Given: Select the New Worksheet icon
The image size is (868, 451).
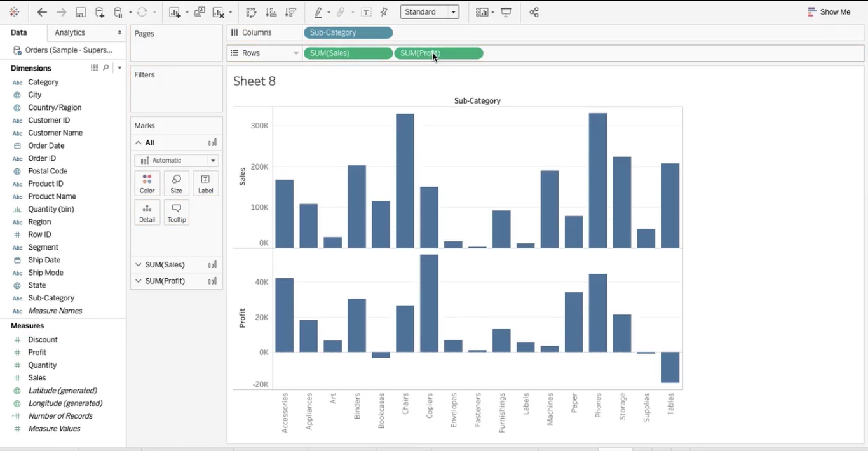Looking at the screenshot, I should click(x=174, y=11).
